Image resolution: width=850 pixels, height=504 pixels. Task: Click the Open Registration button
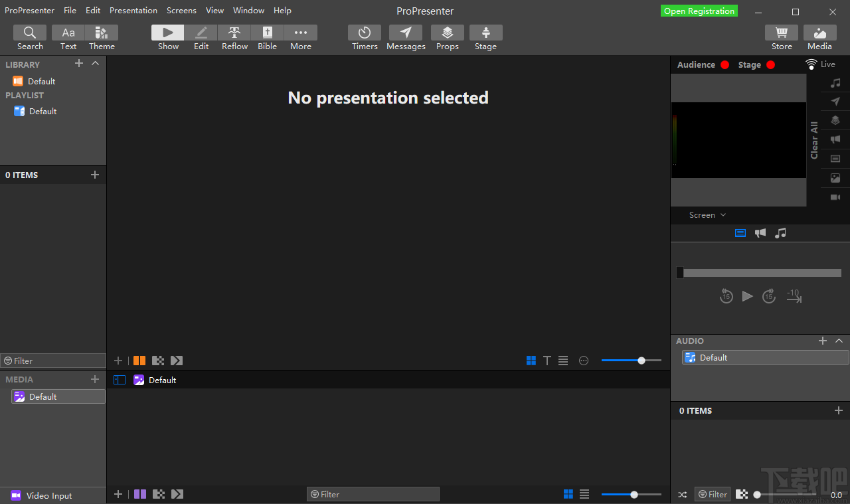[x=699, y=11]
